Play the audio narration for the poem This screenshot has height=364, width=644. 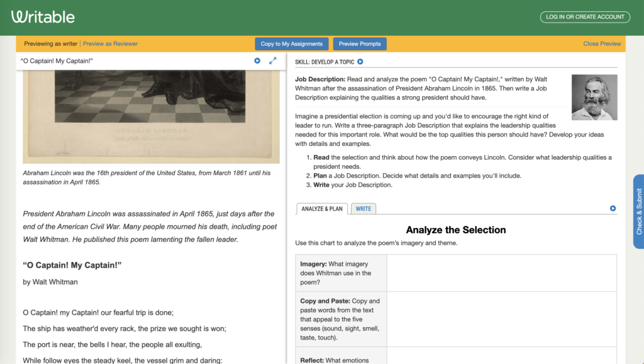[x=257, y=60]
